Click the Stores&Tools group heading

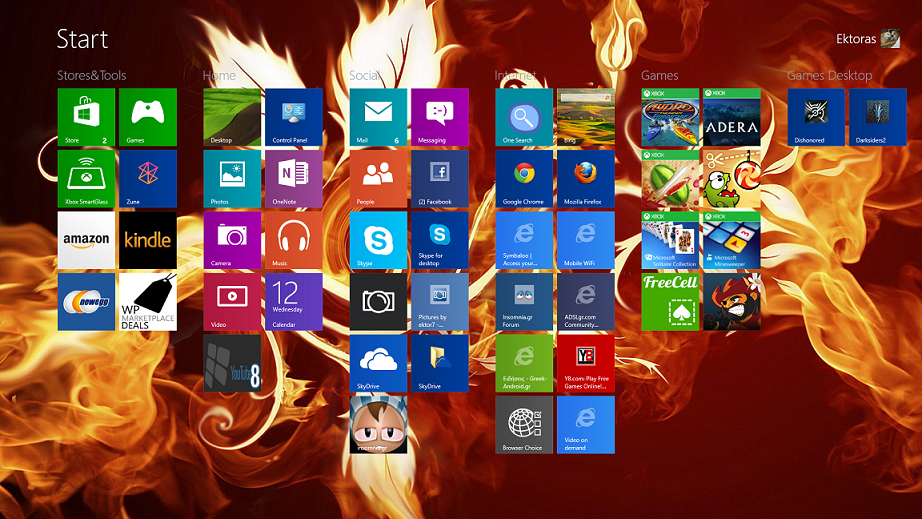click(91, 75)
